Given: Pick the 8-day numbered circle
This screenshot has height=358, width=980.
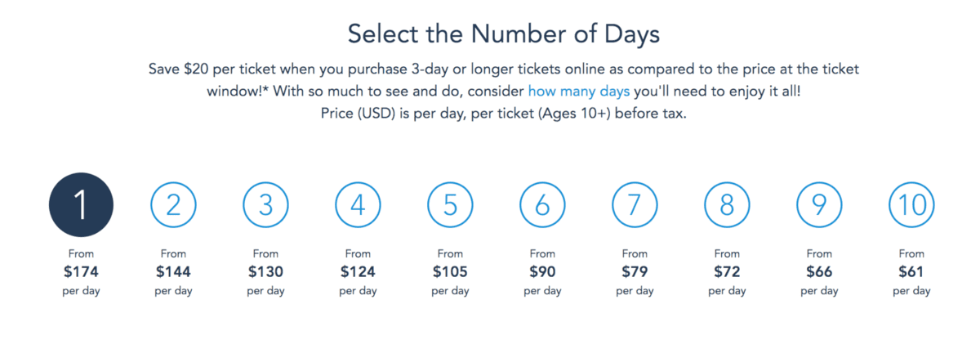Looking at the screenshot, I should click(x=727, y=204).
